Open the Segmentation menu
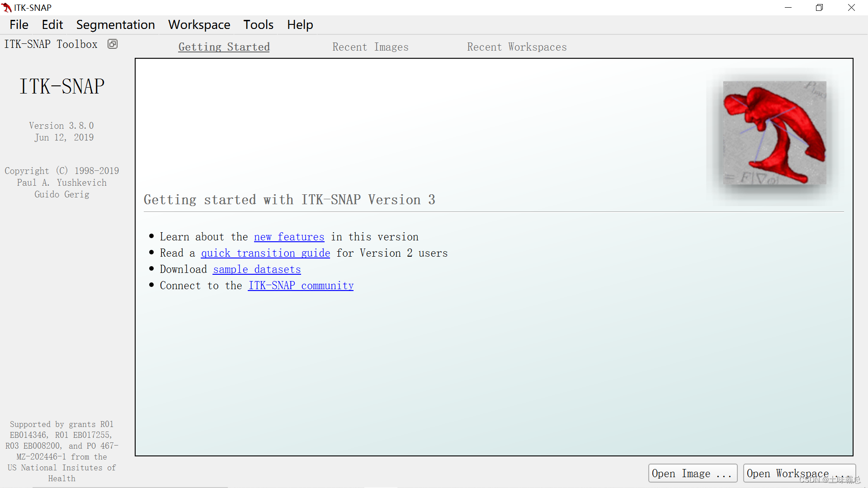868x488 pixels. tap(115, 24)
